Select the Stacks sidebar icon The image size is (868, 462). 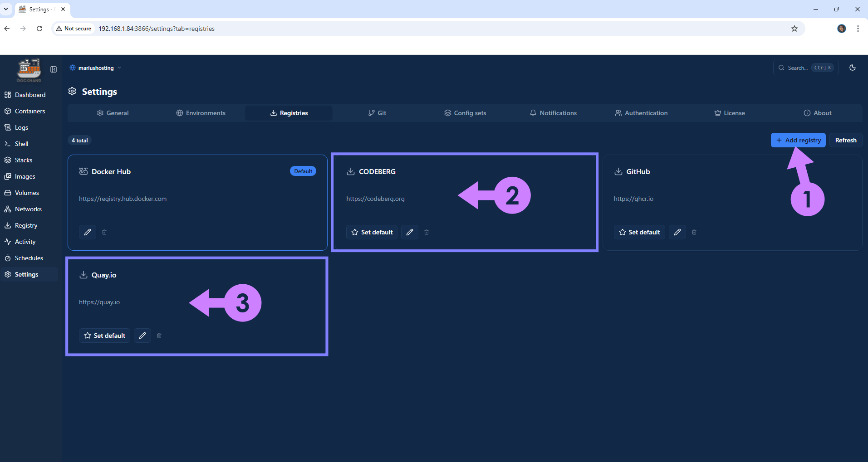[x=24, y=160]
